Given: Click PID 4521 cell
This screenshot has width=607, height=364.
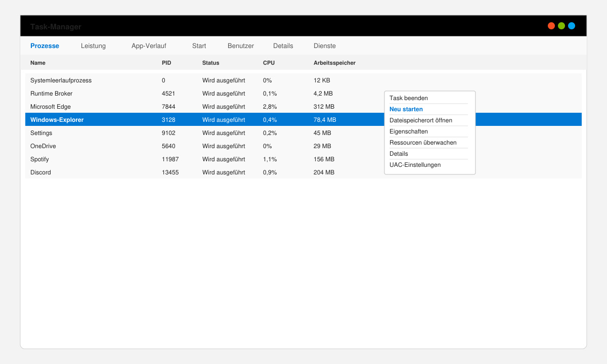Looking at the screenshot, I should click(x=168, y=94).
